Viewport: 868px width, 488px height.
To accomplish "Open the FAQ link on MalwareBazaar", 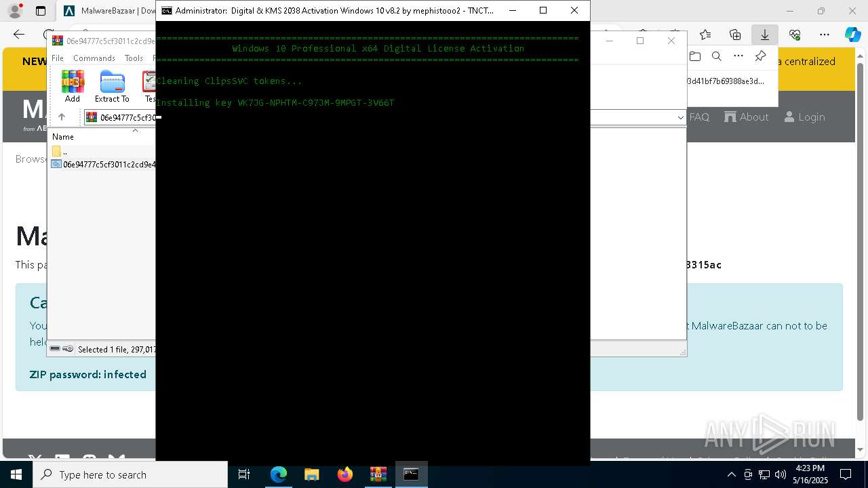I will coord(699,117).
